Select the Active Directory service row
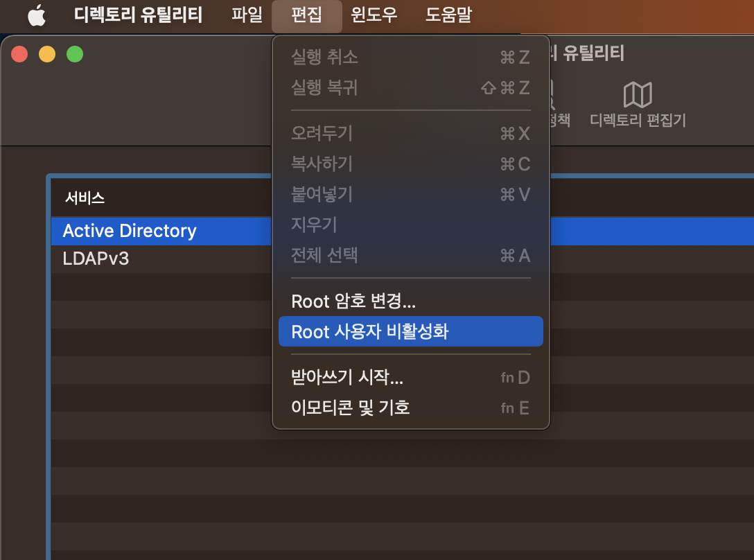 coord(403,231)
